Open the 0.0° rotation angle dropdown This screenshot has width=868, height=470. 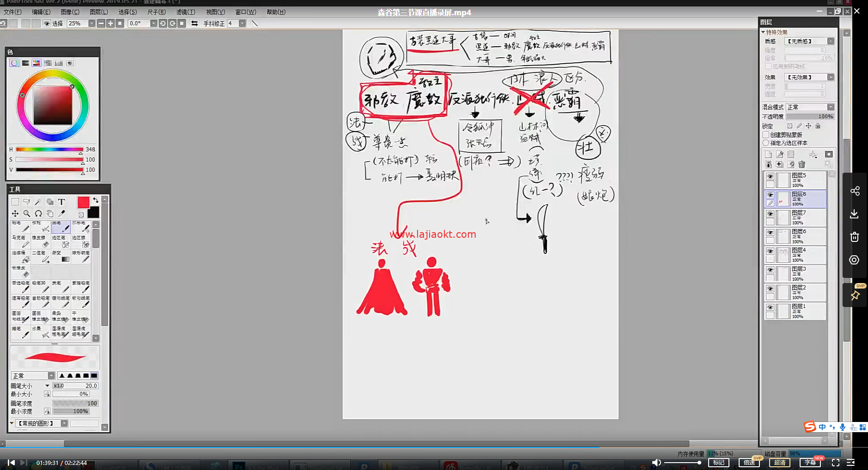pos(153,23)
